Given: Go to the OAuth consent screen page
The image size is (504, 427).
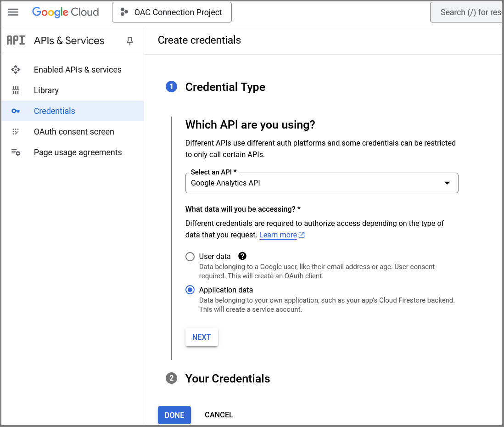Looking at the screenshot, I should [x=74, y=131].
